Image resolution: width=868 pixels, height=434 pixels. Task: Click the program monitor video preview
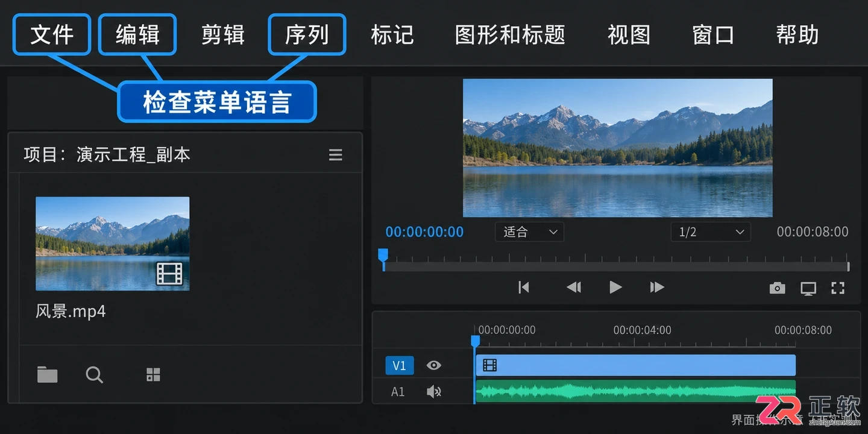click(618, 148)
